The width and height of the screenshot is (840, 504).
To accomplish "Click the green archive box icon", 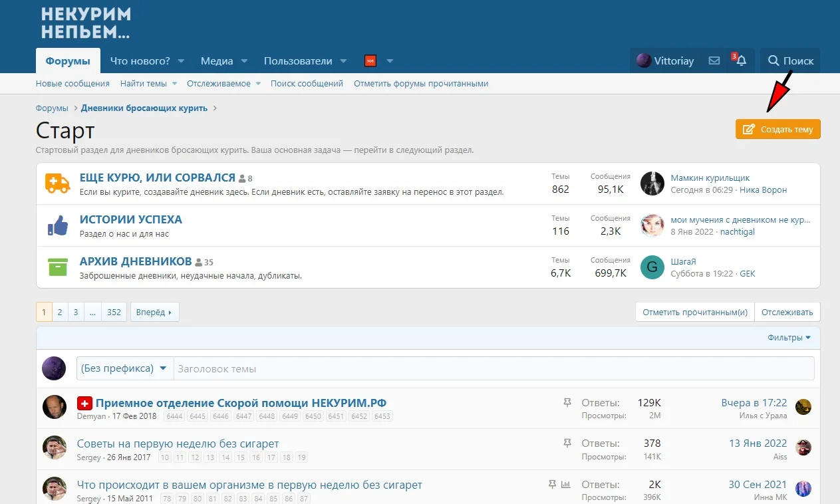I will (x=57, y=267).
